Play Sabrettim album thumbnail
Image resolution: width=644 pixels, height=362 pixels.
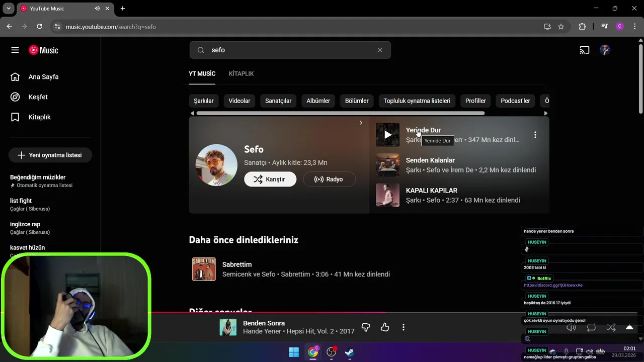click(204, 269)
